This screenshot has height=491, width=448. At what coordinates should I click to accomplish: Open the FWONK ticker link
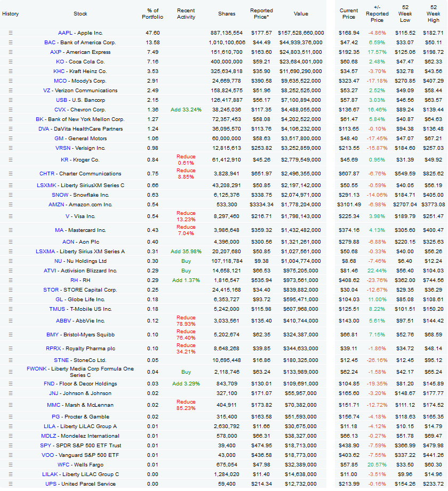36,369
